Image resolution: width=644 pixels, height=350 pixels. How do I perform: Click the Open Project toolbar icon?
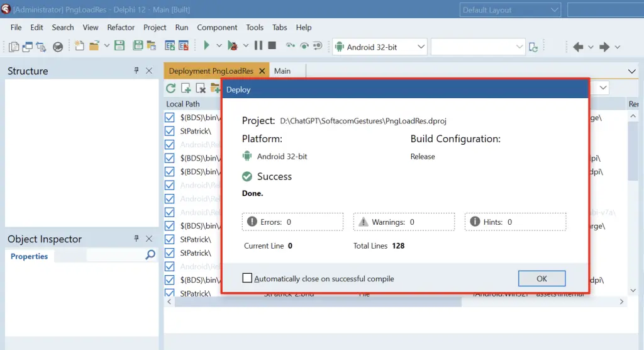pyautogui.click(x=152, y=46)
